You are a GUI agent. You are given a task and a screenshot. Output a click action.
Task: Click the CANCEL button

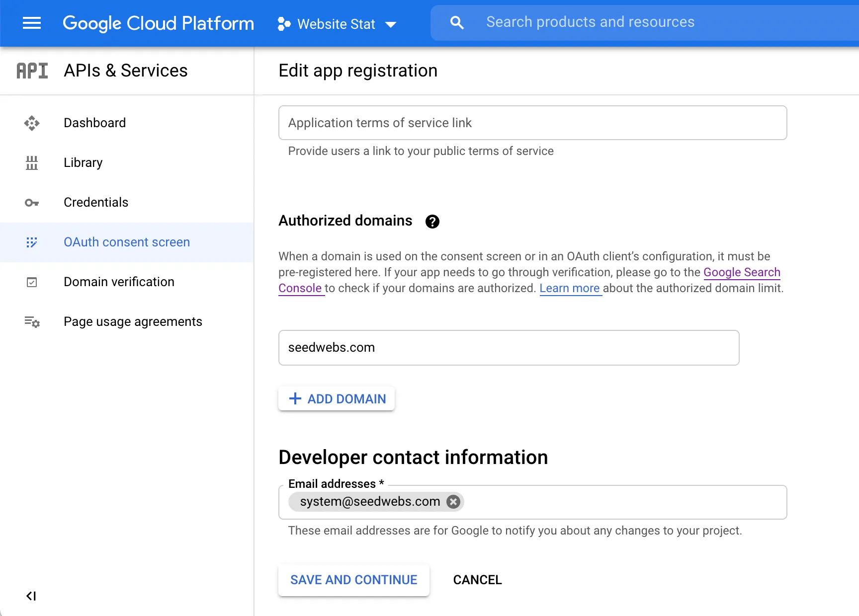click(477, 580)
